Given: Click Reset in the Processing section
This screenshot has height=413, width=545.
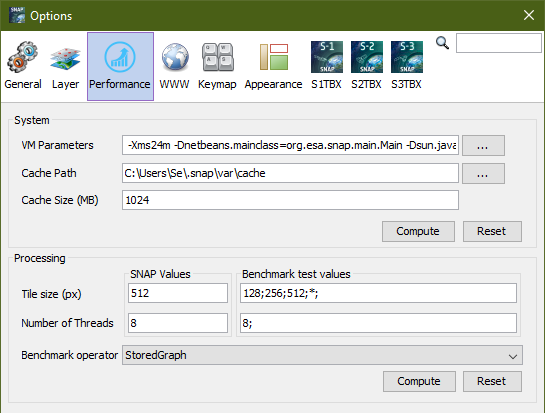Looking at the screenshot, I should tap(492, 381).
